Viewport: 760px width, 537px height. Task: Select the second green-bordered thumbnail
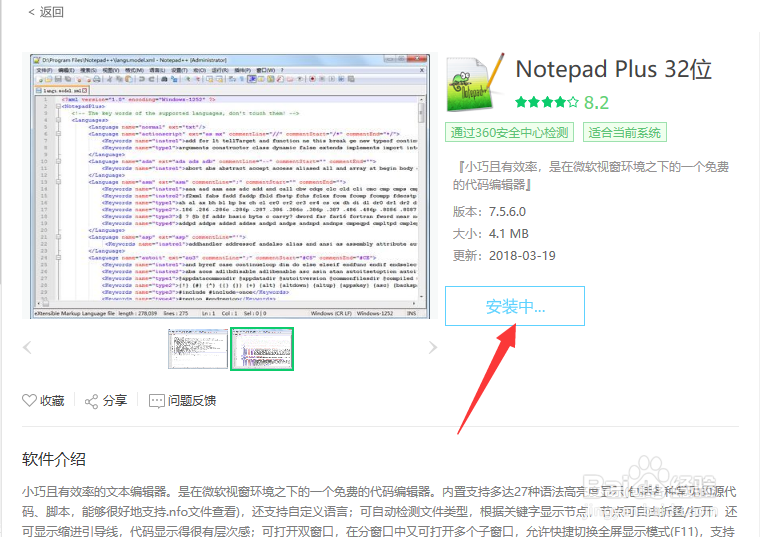(x=262, y=348)
